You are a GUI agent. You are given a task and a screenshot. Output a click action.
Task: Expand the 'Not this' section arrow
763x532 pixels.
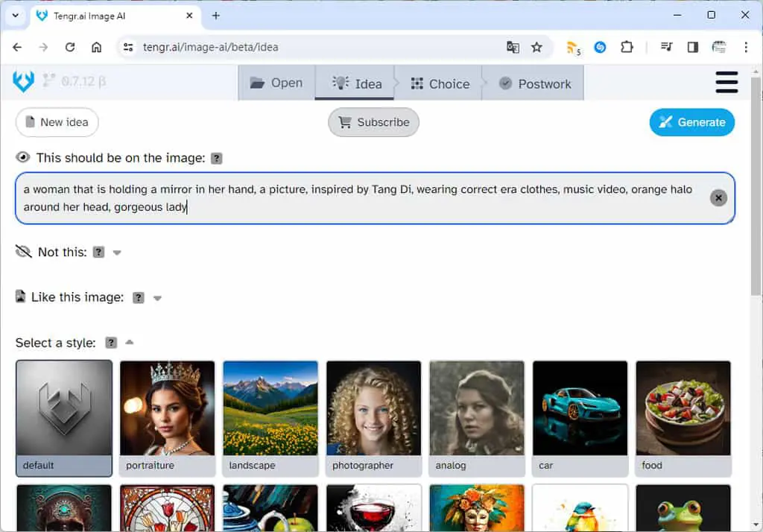(117, 253)
